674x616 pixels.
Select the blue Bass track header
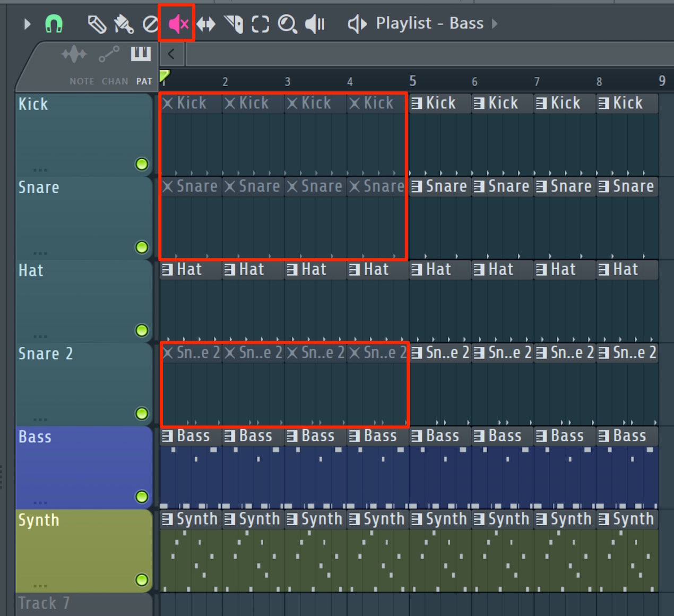(84, 467)
